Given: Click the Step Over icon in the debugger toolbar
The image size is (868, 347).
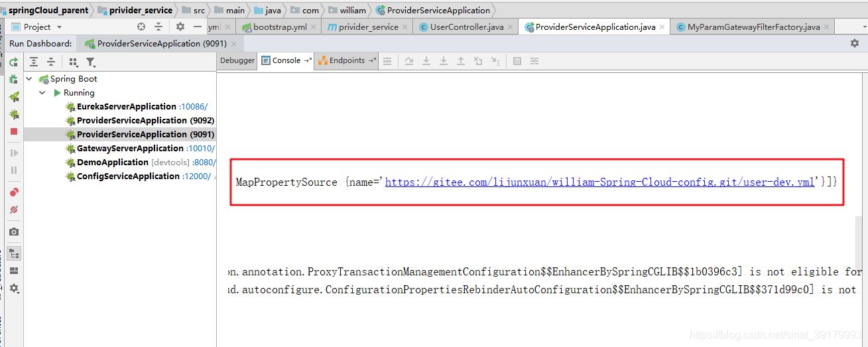Looking at the screenshot, I should [x=409, y=61].
